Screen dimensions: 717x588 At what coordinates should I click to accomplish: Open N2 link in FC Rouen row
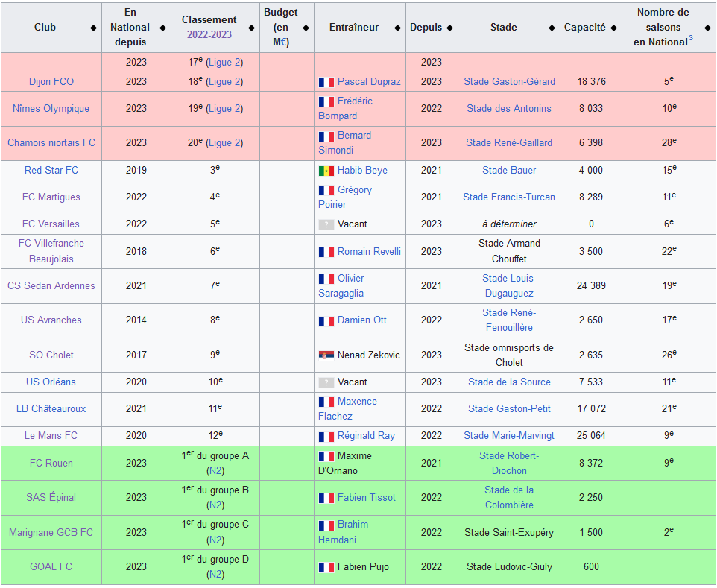pyautogui.click(x=215, y=471)
